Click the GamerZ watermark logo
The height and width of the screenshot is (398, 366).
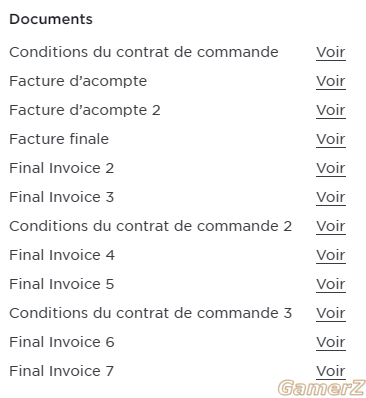point(322,388)
